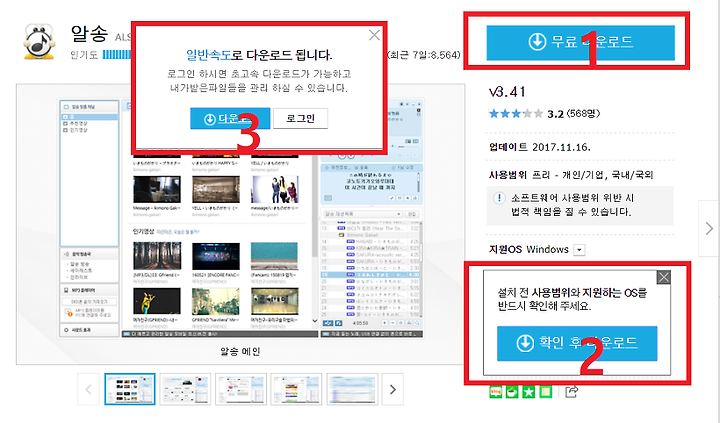This screenshot has height=423, width=720.
Task: Click the v3.41 version text
Action: click(x=507, y=92)
